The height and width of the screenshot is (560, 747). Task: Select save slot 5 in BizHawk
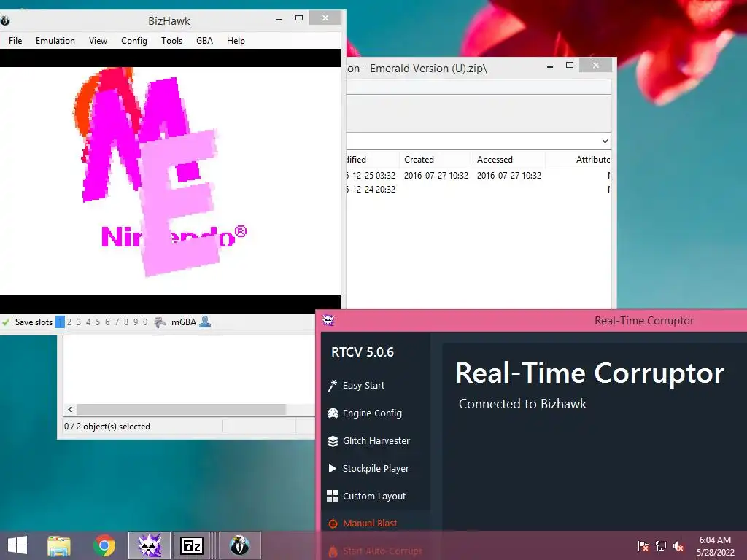[x=98, y=322]
